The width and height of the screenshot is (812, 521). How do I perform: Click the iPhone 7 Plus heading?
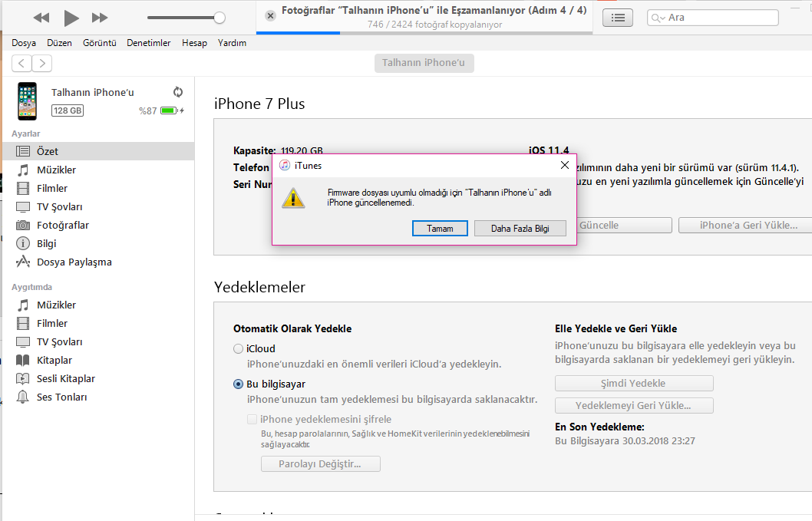[259, 104]
